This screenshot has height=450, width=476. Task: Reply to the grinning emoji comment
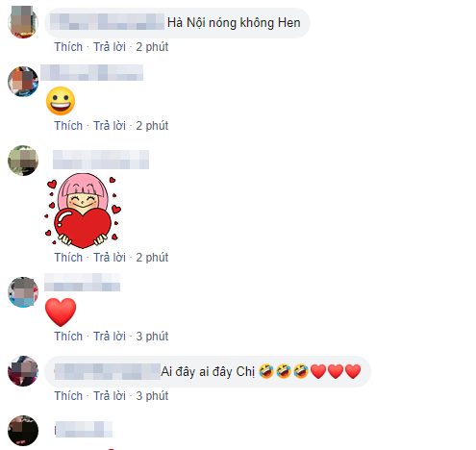coord(110,126)
